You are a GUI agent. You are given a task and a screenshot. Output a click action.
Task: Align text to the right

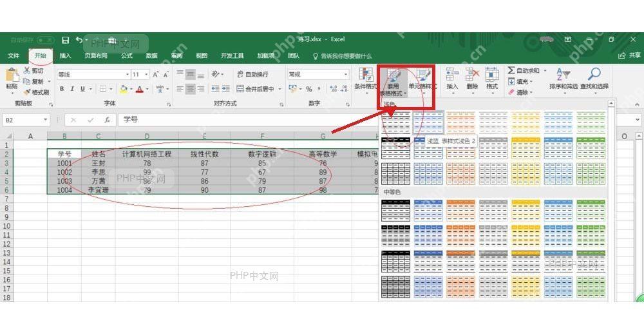[200, 88]
